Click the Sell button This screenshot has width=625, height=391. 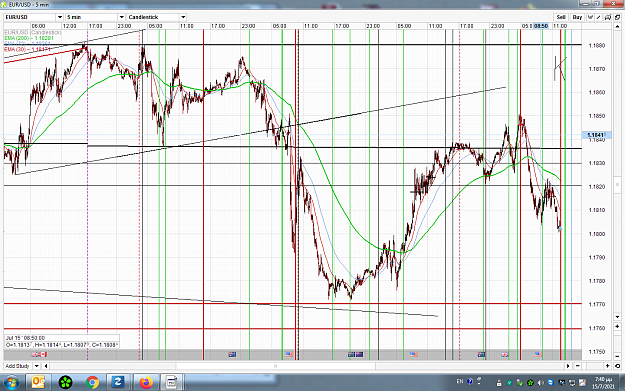click(x=561, y=17)
